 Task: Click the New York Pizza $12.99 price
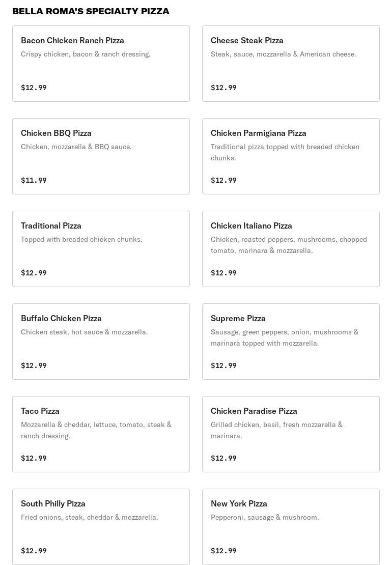(x=223, y=551)
